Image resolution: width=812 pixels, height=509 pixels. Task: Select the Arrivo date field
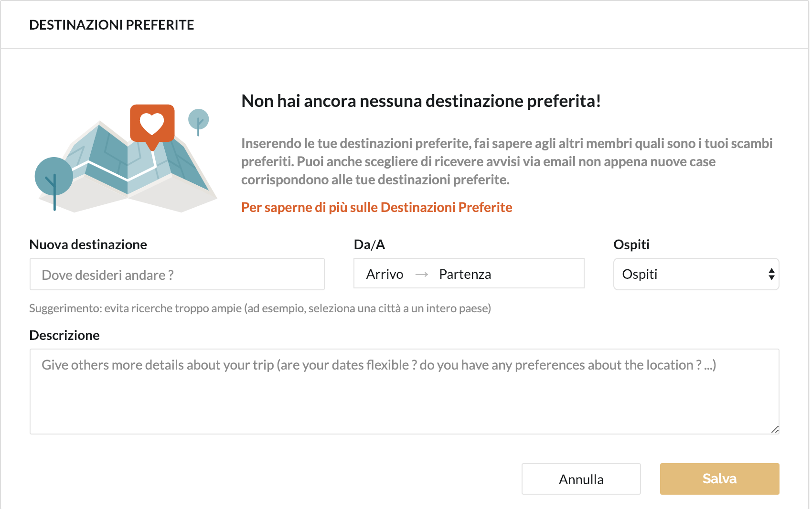coord(385,274)
